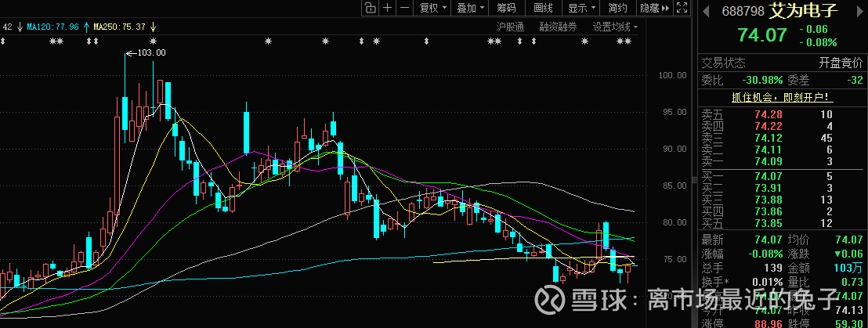Image resolution: width=868 pixels, height=328 pixels.
Task: Zoom in with the plus button
Action: tap(388, 8)
